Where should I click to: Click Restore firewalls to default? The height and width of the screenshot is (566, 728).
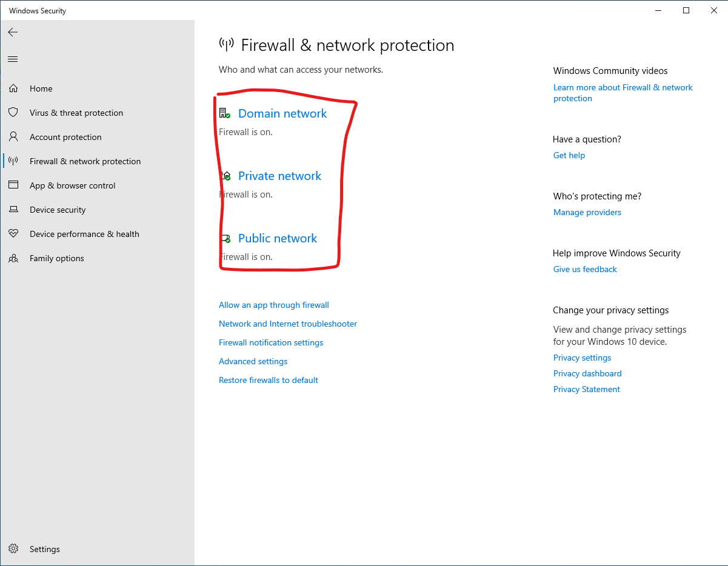click(269, 380)
